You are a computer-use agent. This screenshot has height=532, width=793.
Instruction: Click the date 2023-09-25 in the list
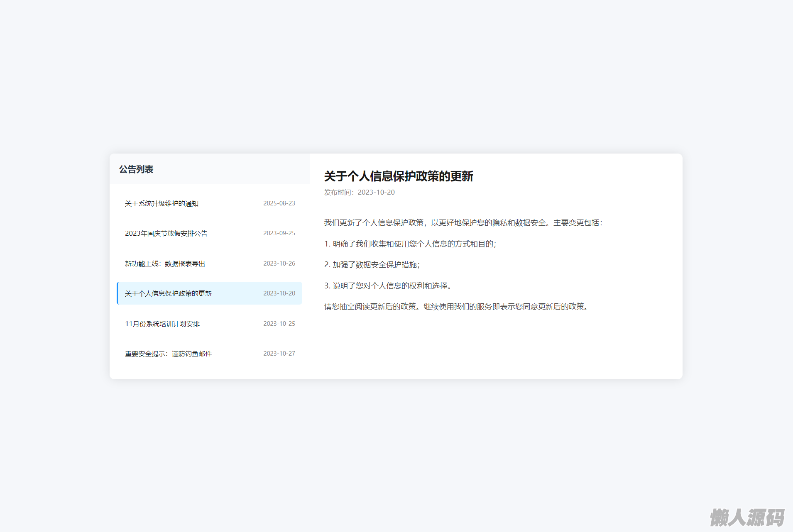(279, 233)
